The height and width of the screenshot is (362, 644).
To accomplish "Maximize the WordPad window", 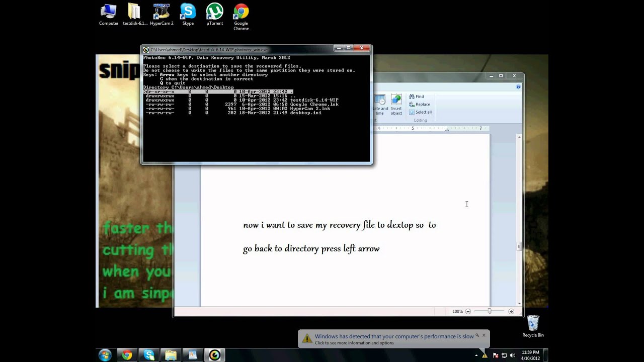I will coord(501,76).
